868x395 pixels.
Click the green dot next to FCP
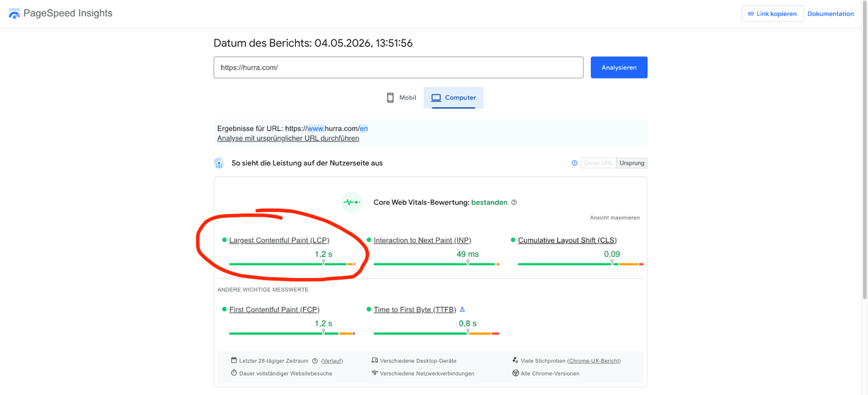224,310
